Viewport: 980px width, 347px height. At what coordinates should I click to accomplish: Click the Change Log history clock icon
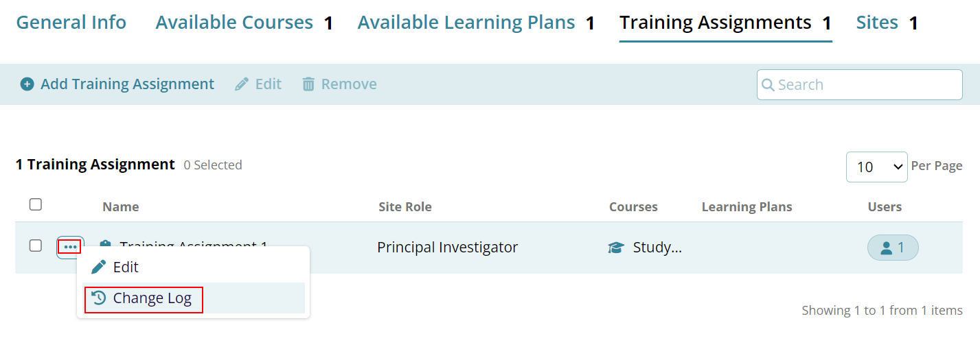click(x=99, y=298)
